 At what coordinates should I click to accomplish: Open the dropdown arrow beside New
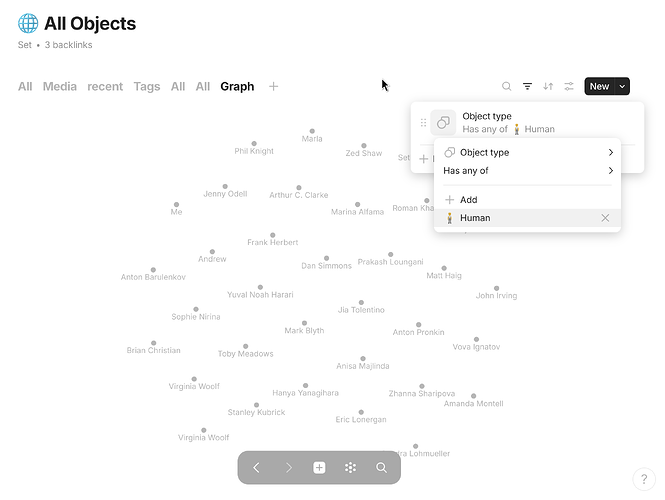[622, 87]
